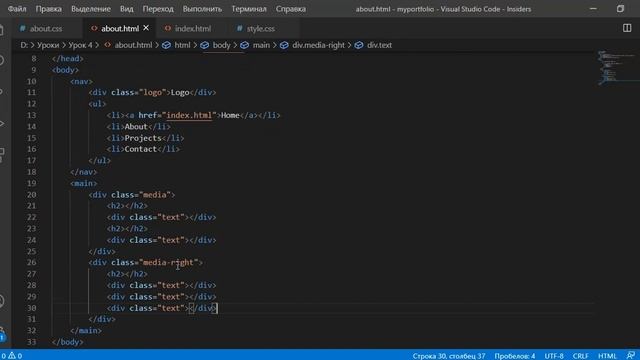Open the Правка menu
640x360 pixels.
(48, 9)
